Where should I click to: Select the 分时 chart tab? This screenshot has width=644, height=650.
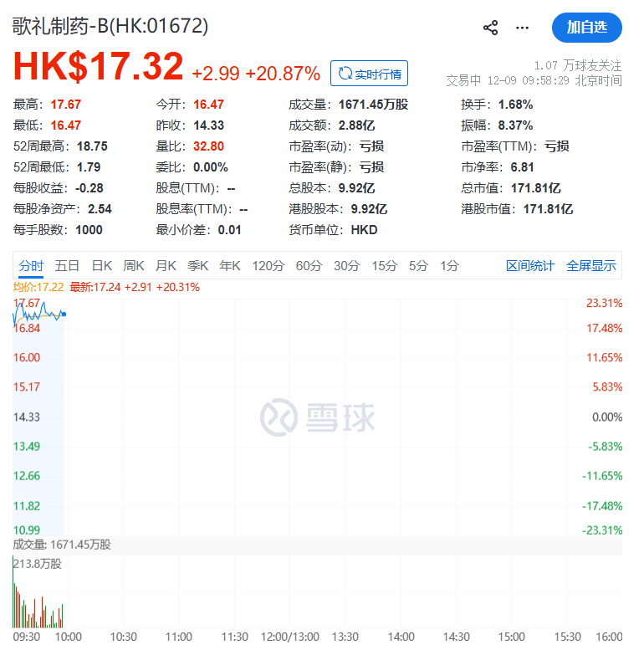point(31,266)
